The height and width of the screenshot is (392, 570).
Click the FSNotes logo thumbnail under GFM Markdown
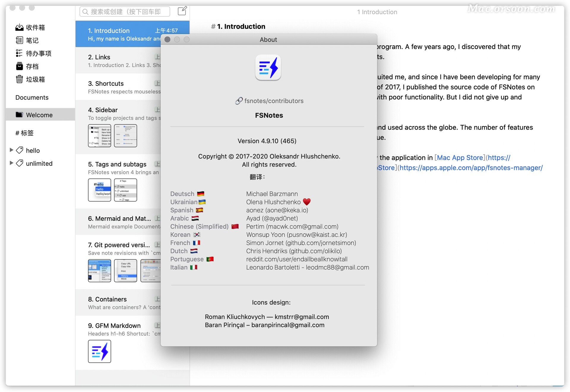99,351
